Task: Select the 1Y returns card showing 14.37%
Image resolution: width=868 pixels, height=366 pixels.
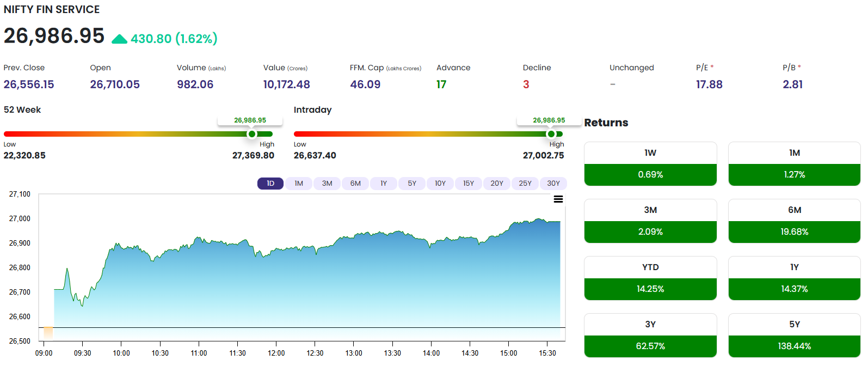Action: [x=795, y=278]
